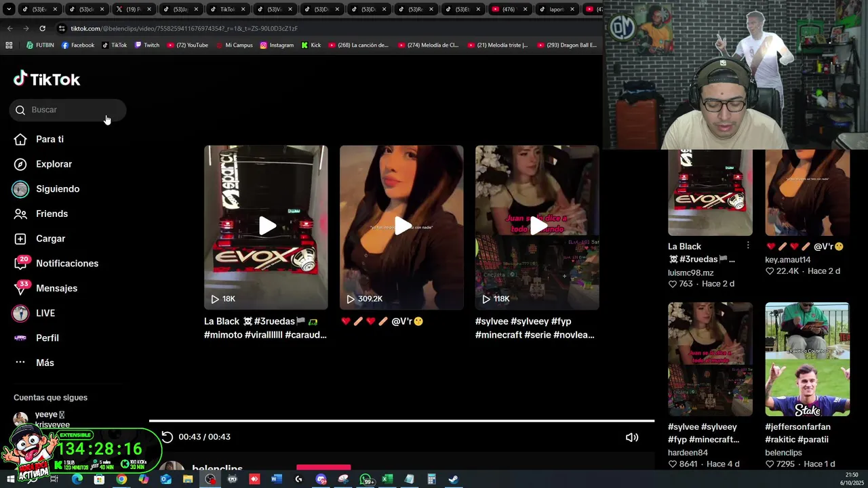Image resolution: width=868 pixels, height=488 pixels.
Task: Open the luismc98.mz profile link
Action: [690, 272]
